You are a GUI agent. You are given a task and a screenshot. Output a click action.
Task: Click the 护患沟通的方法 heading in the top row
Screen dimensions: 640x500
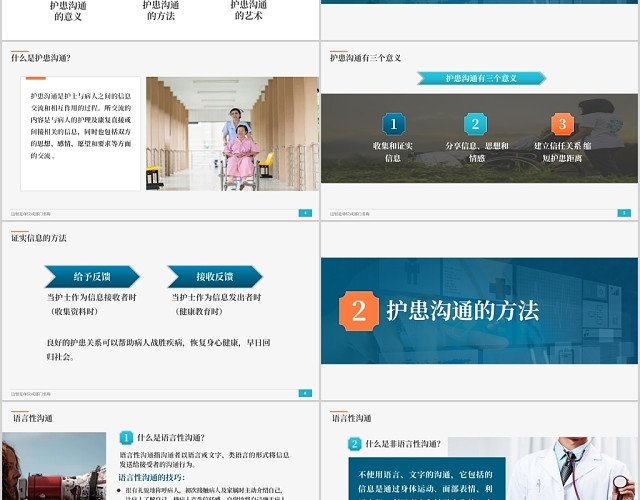tap(161, 11)
